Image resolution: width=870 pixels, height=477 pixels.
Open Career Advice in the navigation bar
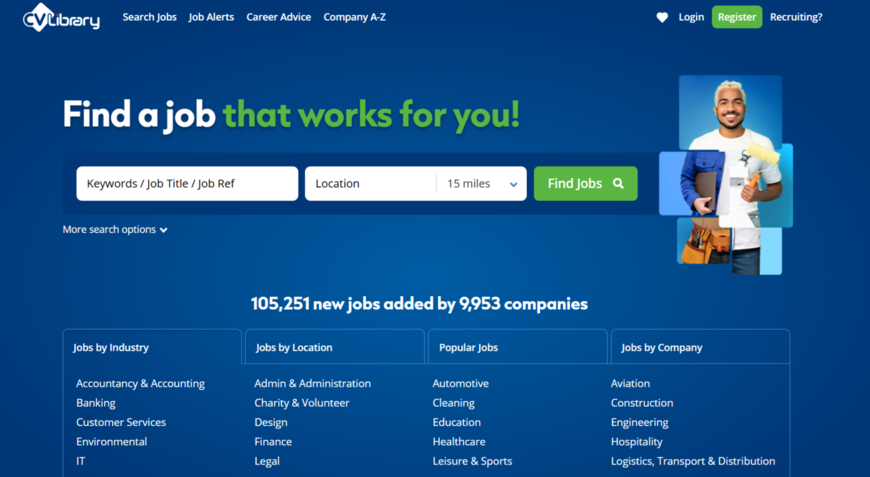pos(279,17)
